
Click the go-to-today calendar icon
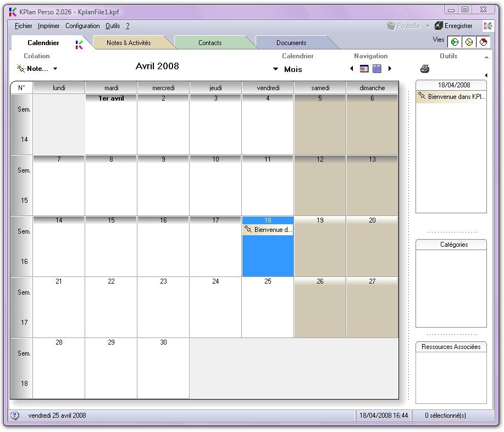point(364,69)
